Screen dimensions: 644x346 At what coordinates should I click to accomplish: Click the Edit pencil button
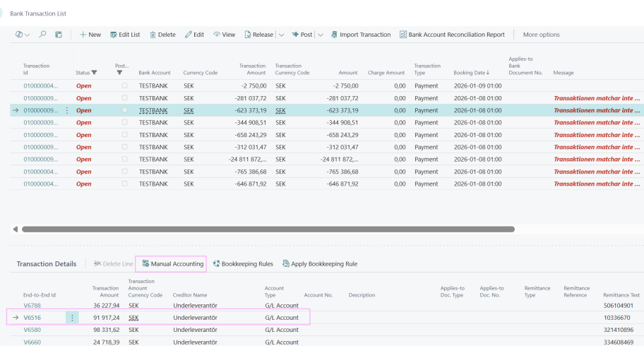tap(194, 35)
